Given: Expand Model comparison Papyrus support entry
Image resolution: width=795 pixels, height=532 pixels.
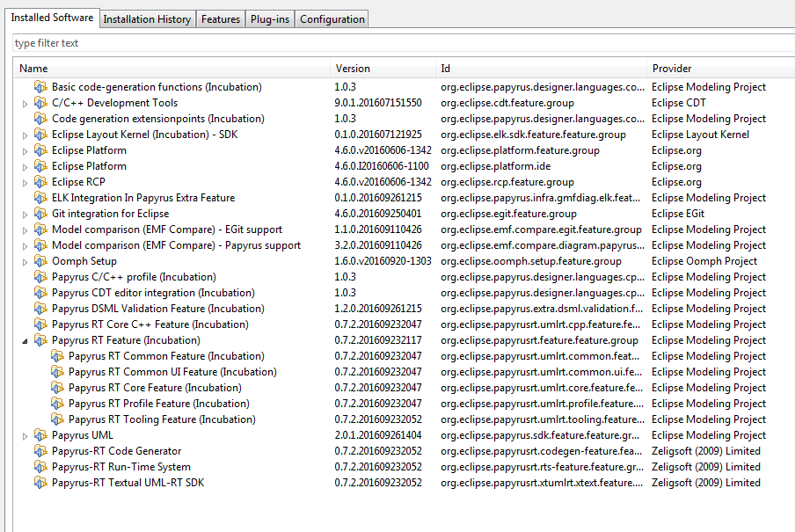Looking at the screenshot, I should pos(25,246).
